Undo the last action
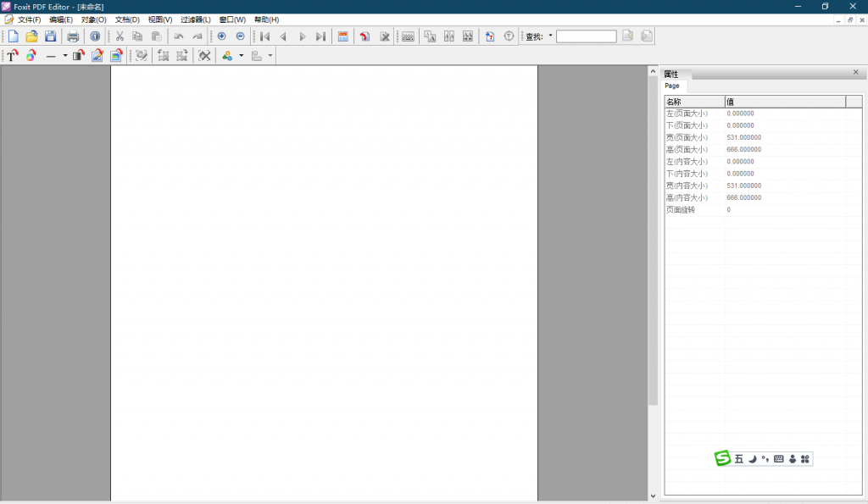The height and width of the screenshot is (504, 868). coord(179,36)
